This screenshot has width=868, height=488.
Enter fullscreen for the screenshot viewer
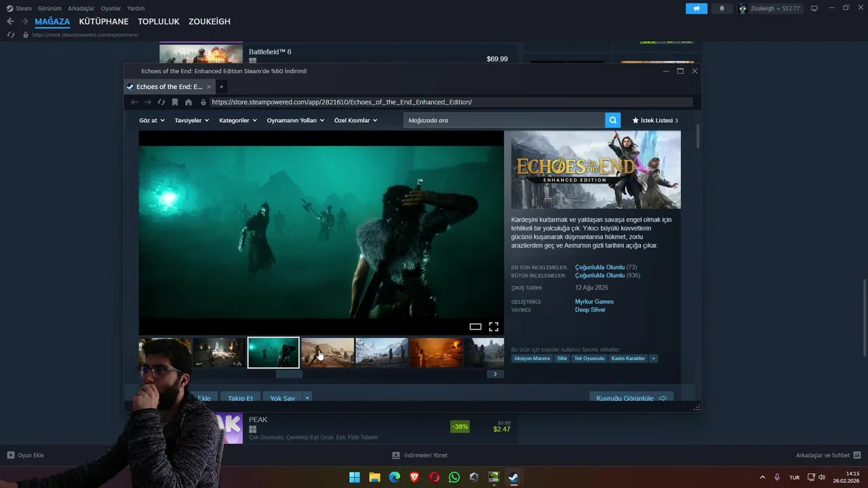coord(494,327)
